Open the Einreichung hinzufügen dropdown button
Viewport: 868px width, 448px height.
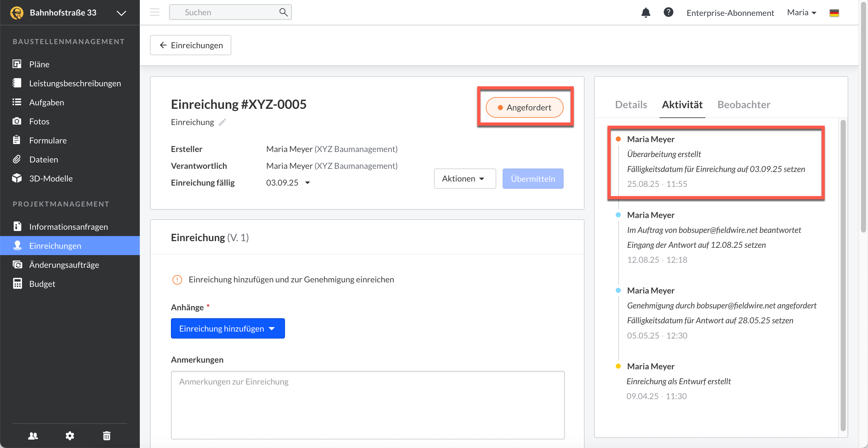[228, 328]
